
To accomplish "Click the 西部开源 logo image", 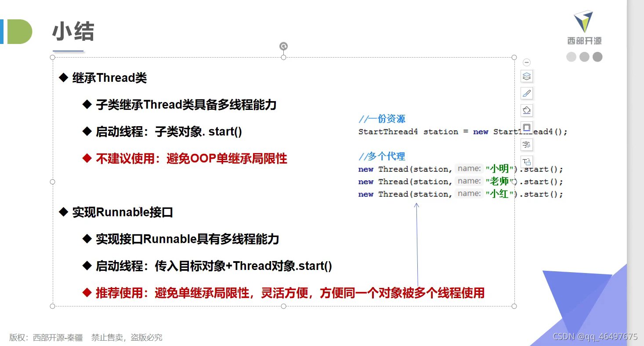I will [584, 28].
